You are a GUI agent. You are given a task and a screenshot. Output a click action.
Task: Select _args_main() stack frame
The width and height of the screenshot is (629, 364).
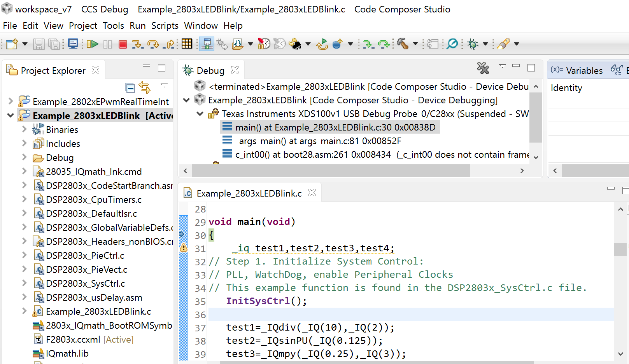318,141
